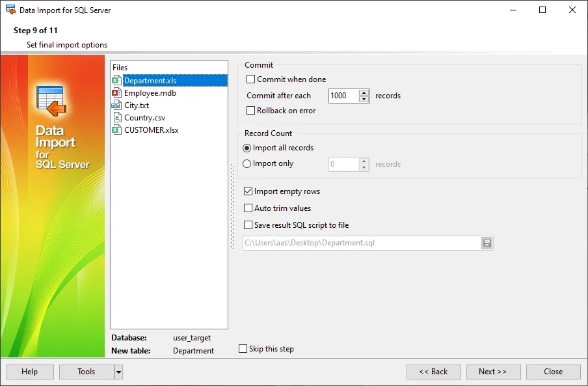
Task: Click the Close button in the wizard footer
Action: click(554, 372)
